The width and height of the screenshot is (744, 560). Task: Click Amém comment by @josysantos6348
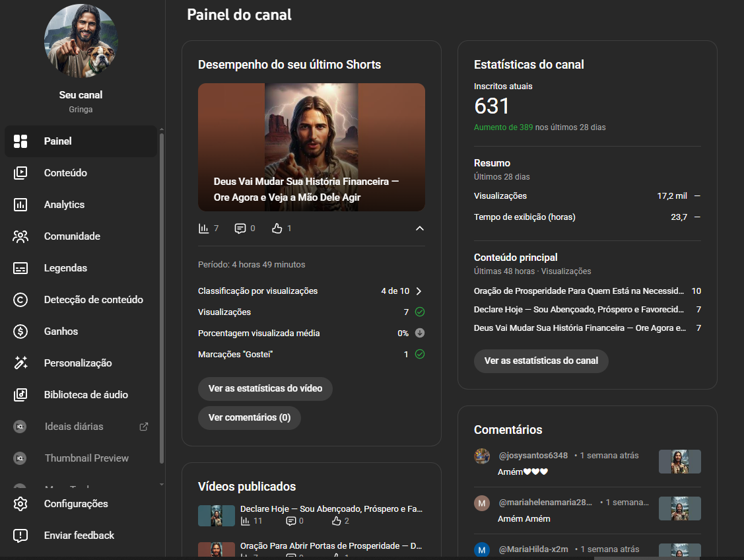coord(522,472)
